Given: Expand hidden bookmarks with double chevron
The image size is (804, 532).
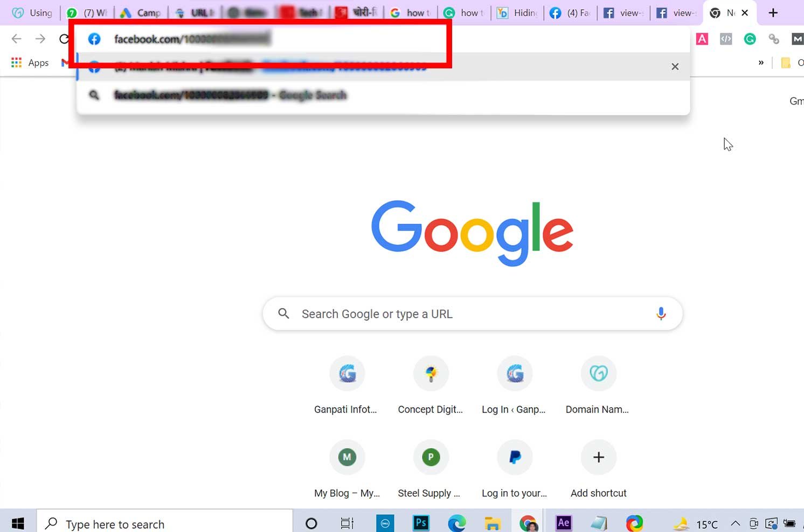Looking at the screenshot, I should pyautogui.click(x=761, y=63).
